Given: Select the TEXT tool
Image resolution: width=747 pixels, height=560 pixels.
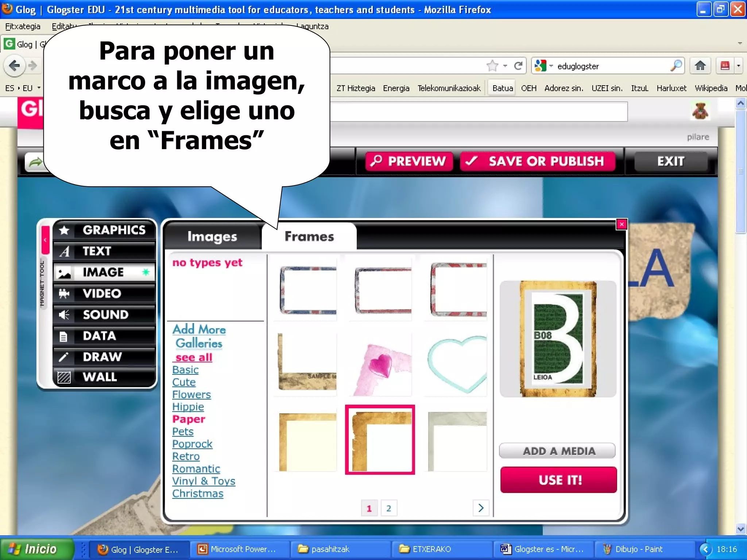Looking at the screenshot, I should [104, 251].
